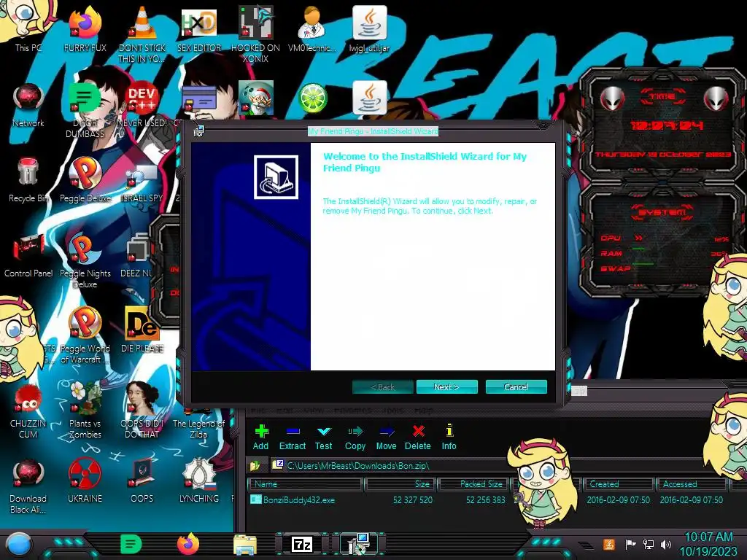This screenshot has height=560, width=747.
Task: Select BonziBuddy432.exe in the archive list
Action: click(293, 500)
